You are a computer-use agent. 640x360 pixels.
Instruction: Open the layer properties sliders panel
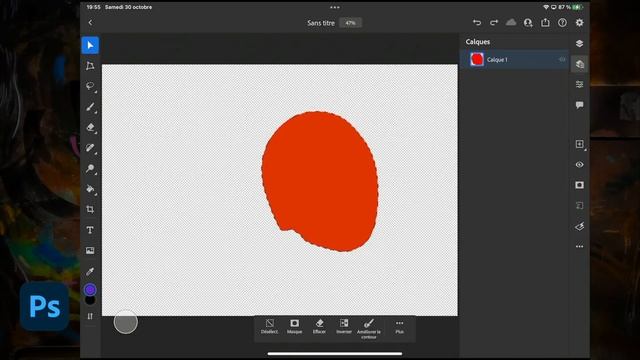point(580,84)
